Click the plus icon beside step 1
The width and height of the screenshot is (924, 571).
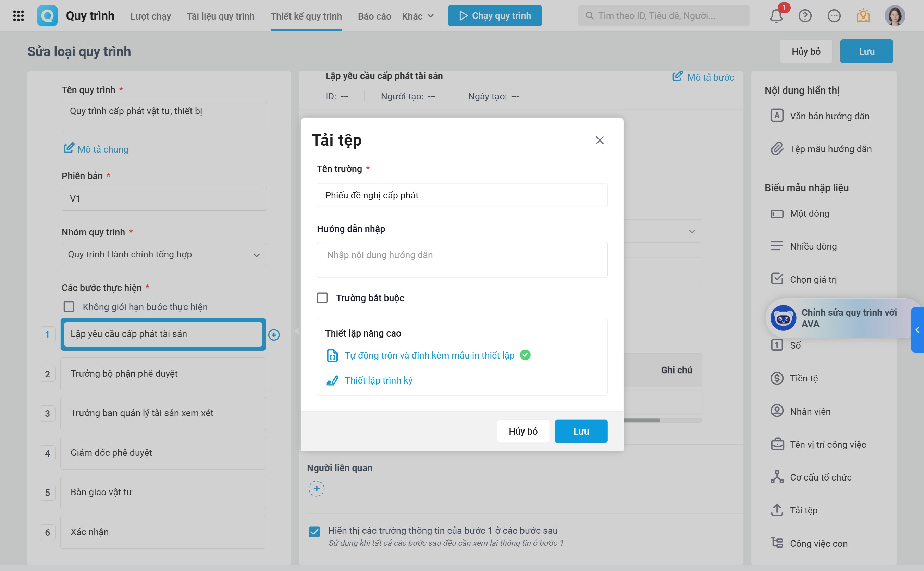(274, 335)
